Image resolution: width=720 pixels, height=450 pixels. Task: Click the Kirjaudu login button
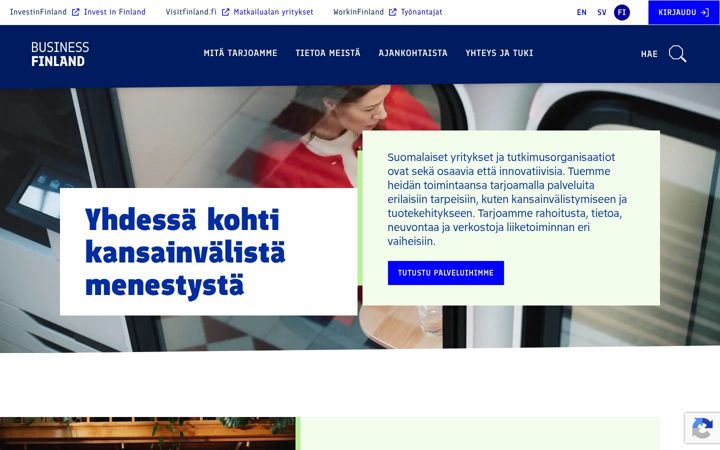tap(684, 12)
